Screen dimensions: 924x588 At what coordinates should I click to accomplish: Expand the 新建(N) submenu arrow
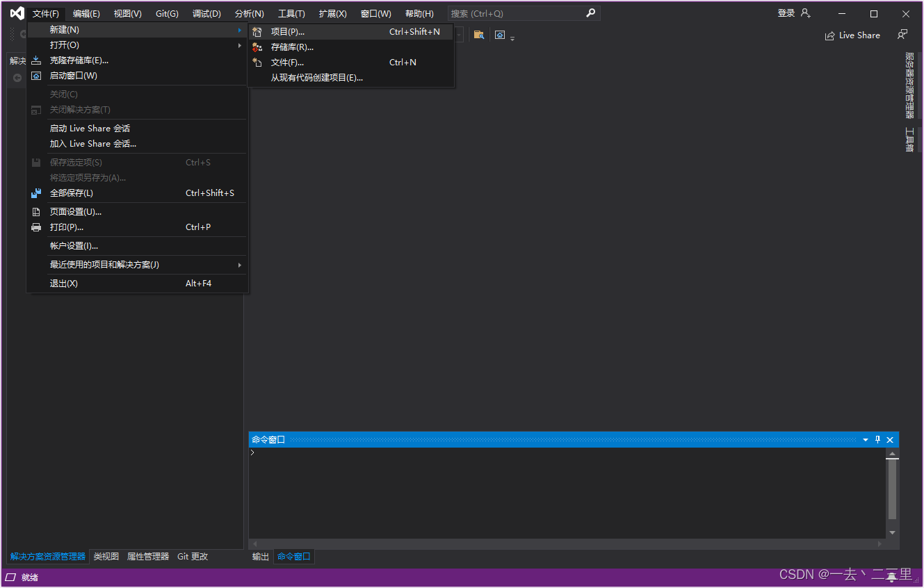point(240,30)
